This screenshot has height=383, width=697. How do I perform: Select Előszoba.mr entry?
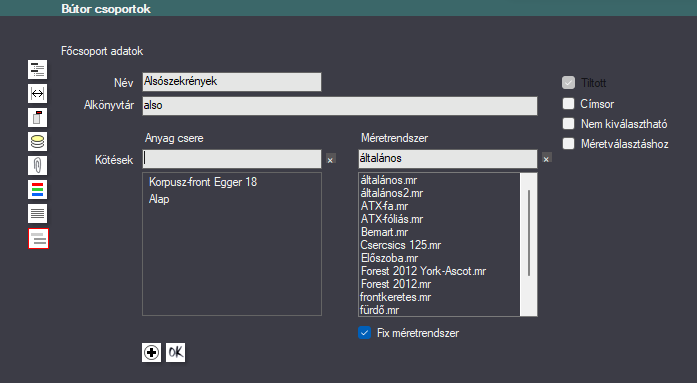389,258
